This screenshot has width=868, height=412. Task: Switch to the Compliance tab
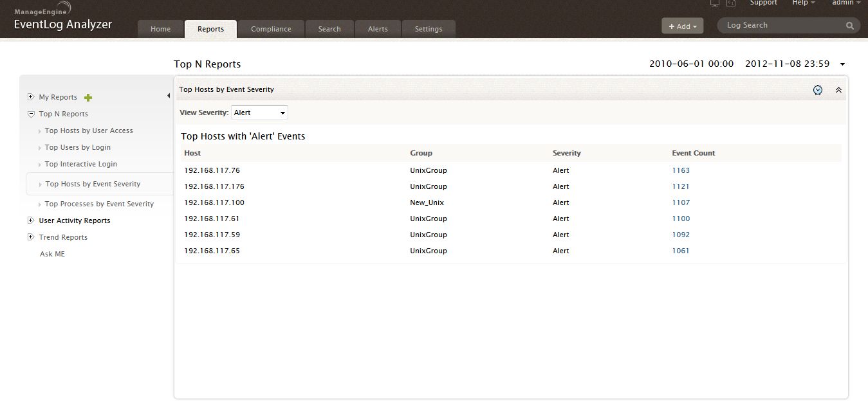click(271, 29)
